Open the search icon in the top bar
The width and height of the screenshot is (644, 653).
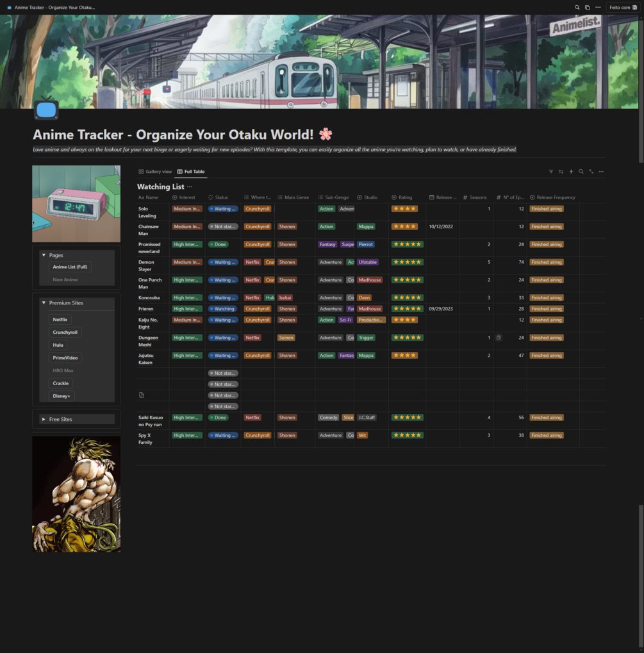[x=577, y=8]
